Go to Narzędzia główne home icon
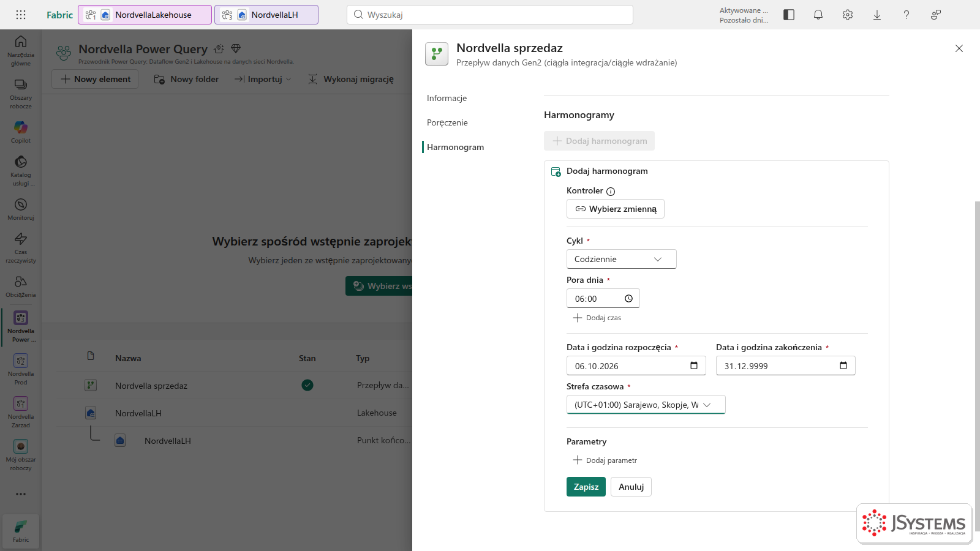The image size is (980, 551). 21,50
